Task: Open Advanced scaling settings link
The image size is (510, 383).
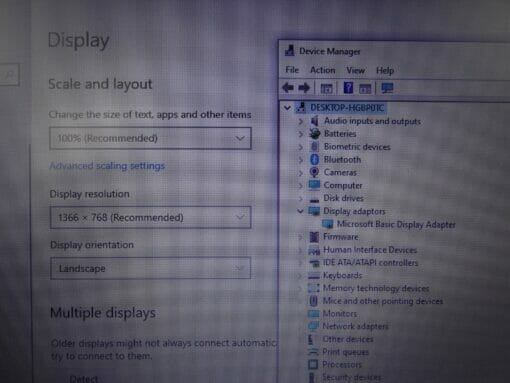Action: tap(107, 166)
